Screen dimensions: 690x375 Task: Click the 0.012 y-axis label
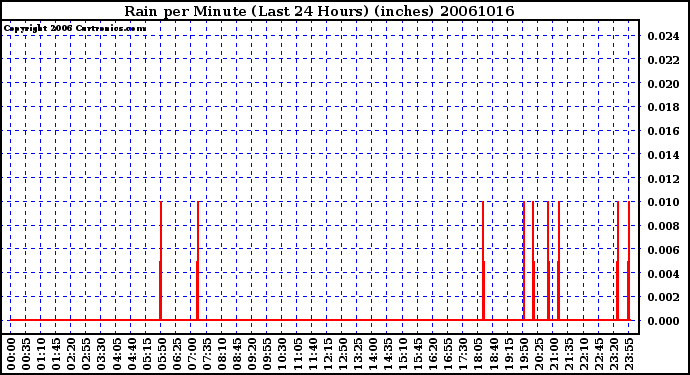663,179
